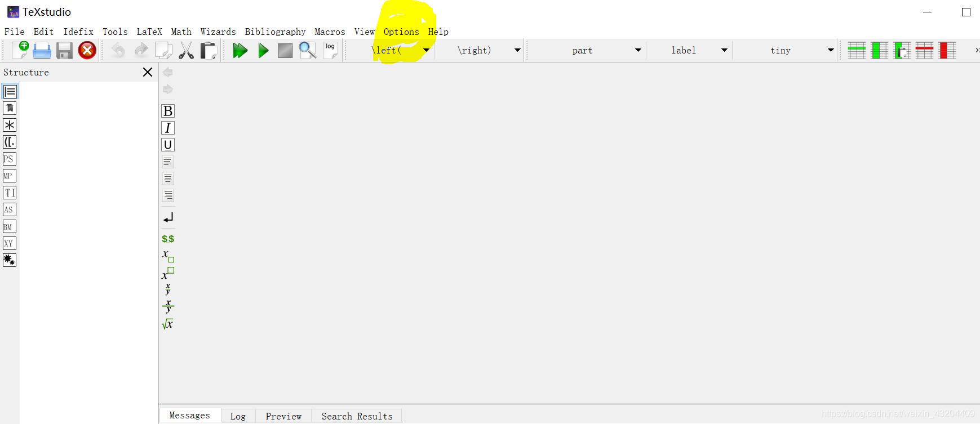Insert superscript with the x superscript icon
The image size is (980, 424).
[168, 273]
